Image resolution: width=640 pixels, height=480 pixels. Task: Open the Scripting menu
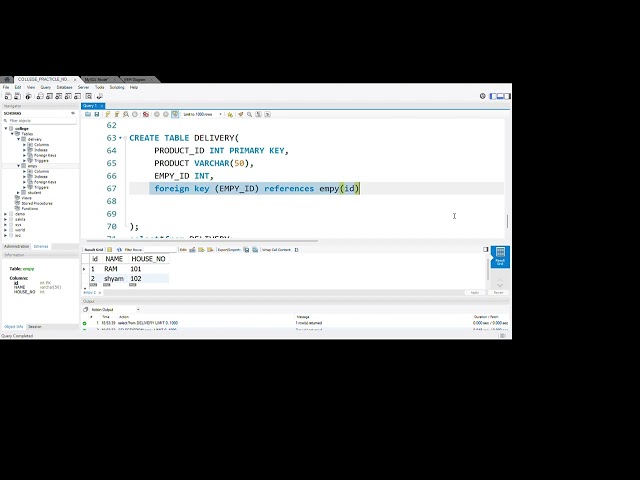[x=117, y=87]
